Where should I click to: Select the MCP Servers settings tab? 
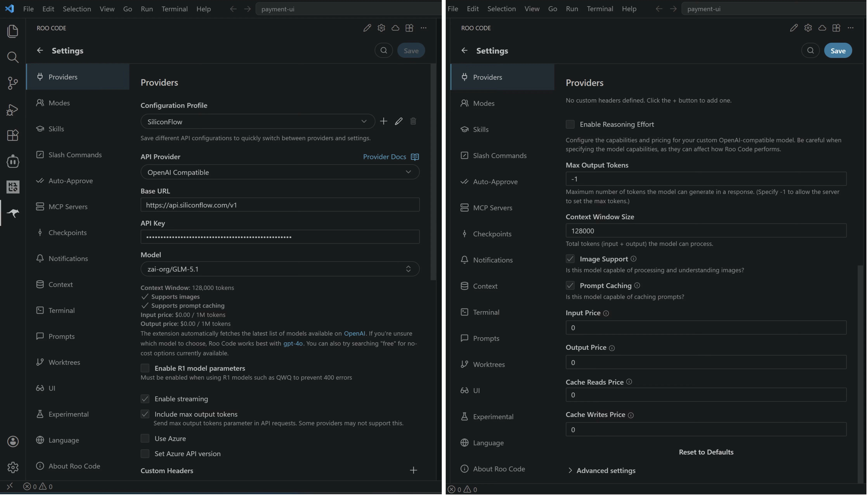tap(68, 207)
